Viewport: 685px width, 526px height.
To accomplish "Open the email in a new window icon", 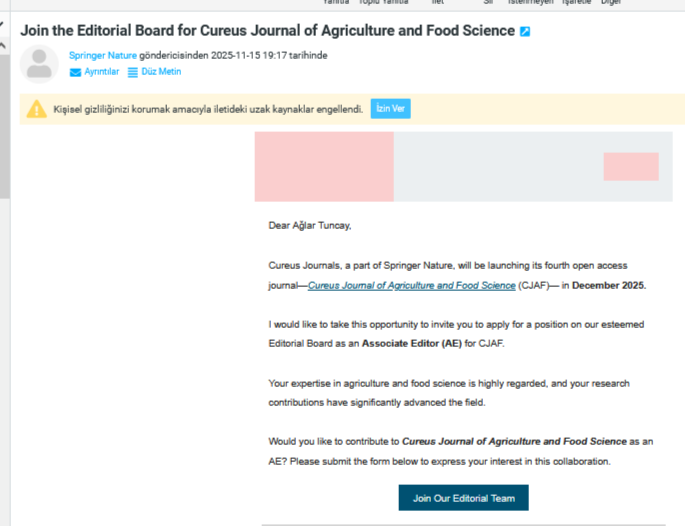I will (525, 31).
